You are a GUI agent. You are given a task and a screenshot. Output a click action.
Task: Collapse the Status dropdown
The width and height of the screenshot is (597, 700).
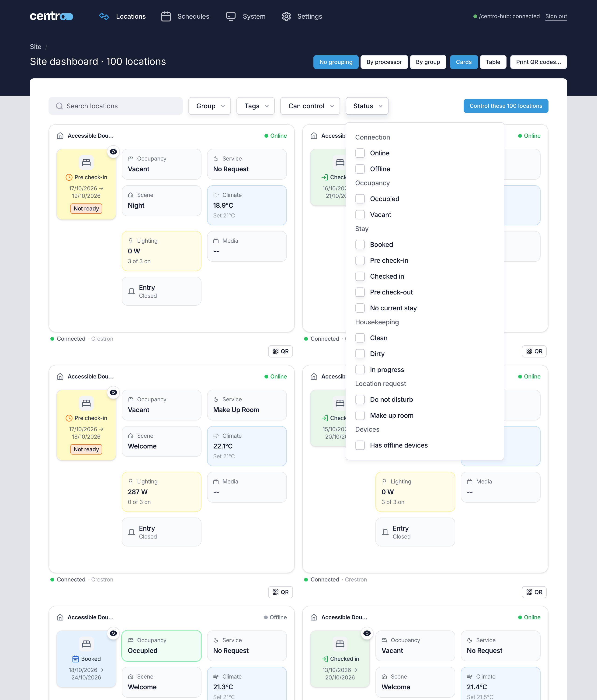[367, 106]
